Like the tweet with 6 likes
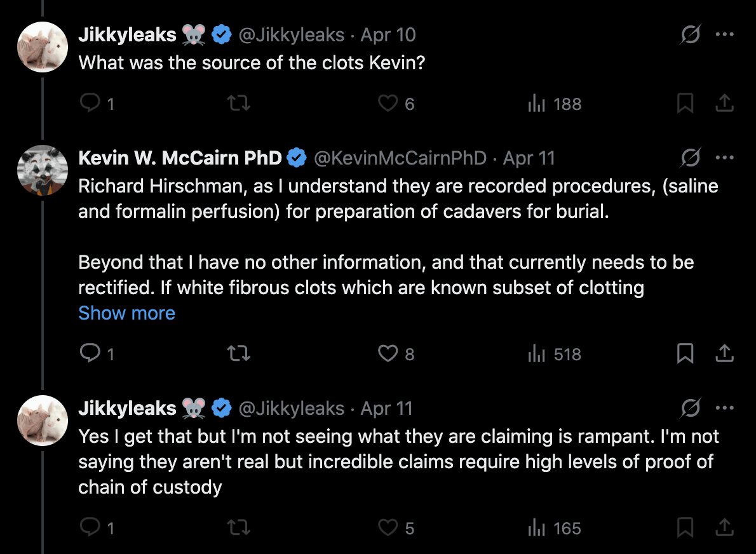 (x=388, y=104)
